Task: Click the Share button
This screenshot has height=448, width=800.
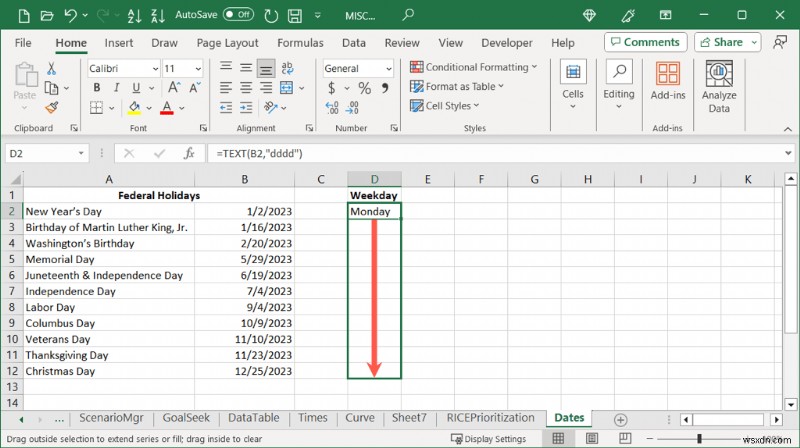Action: pos(721,42)
